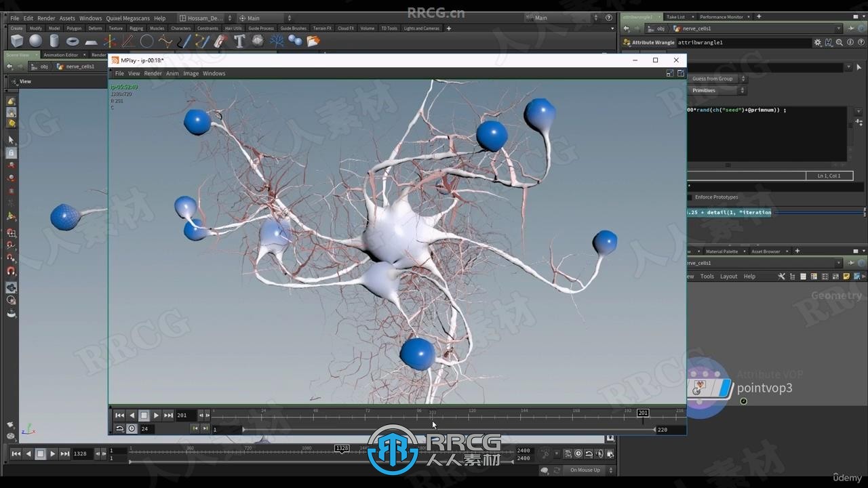Image resolution: width=868 pixels, height=488 pixels.
Task: Select the Metaball shelf tool
Action: 295,41
